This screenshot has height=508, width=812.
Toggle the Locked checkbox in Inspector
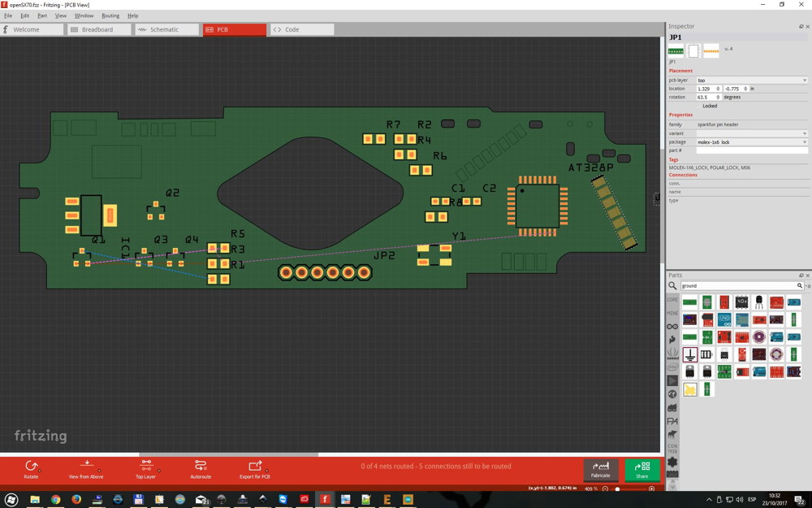[x=699, y=106]
